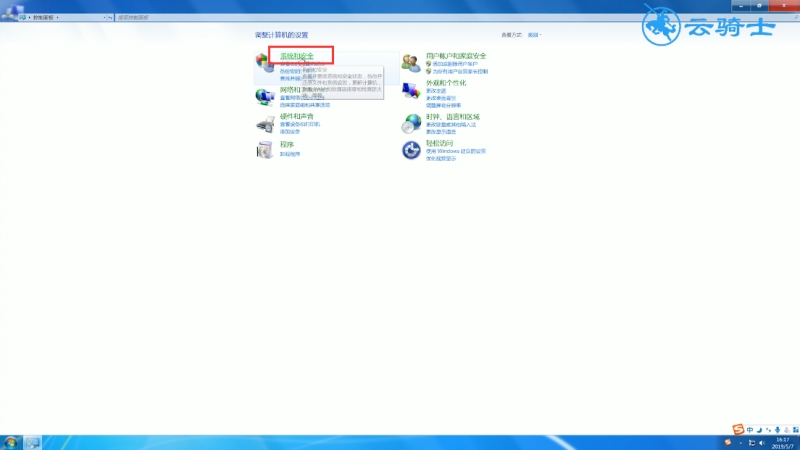Image resolution: width=800 pixels, height=450 pixels.
Task: Click the shield icon beside 为所有用户设置家长控制
Action: [x=429, y=71]
